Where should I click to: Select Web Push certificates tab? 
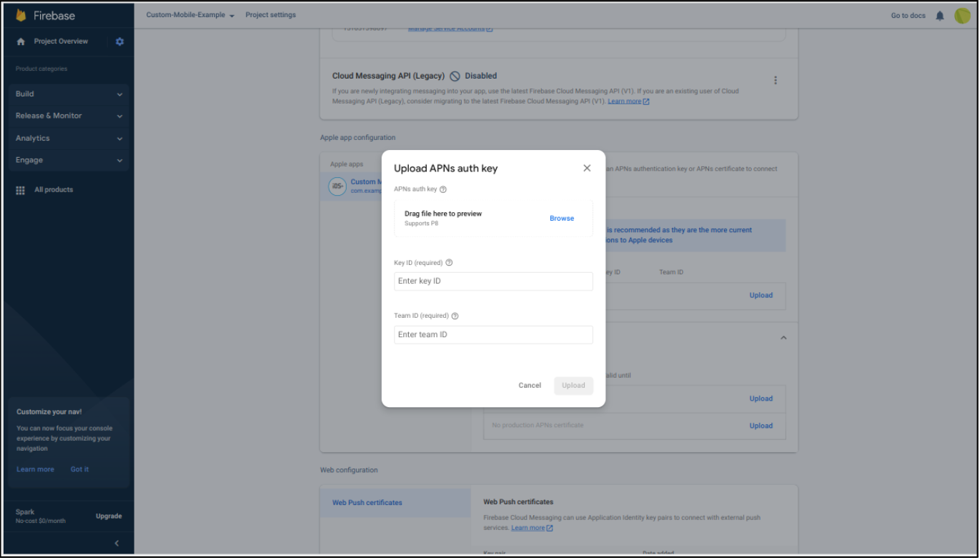pyautogui.click(x=395, y=503)
